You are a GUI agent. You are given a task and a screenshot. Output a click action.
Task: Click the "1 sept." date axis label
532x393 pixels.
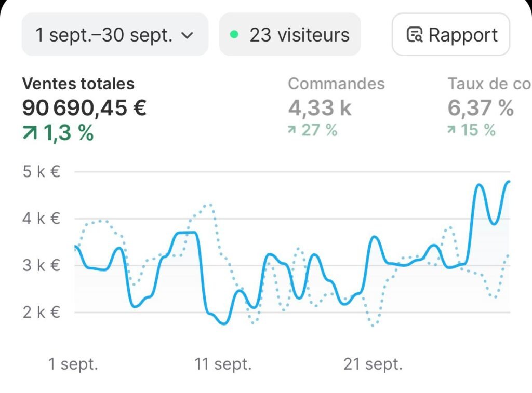click(73, 364)
